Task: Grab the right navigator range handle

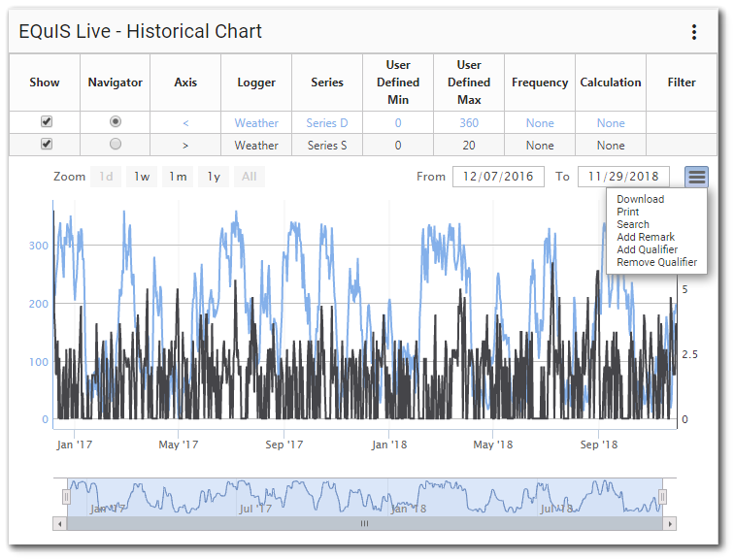Action: [662, 497]
